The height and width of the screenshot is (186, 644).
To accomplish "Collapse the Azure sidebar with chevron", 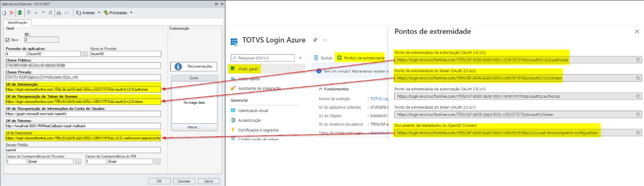I will [300, 58].
